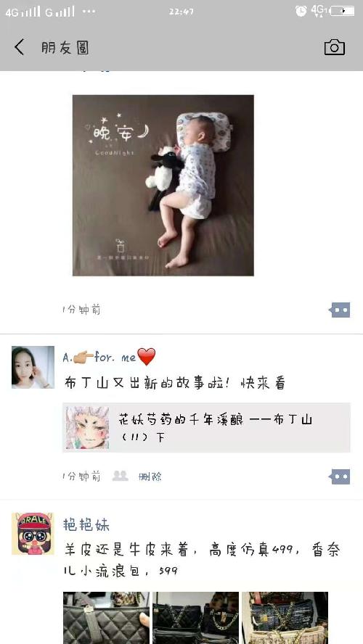Open the tweed bags photo on the right
The width and height of the screenshot is (363, 644).
pyautogui.click(x=285, y=618)
